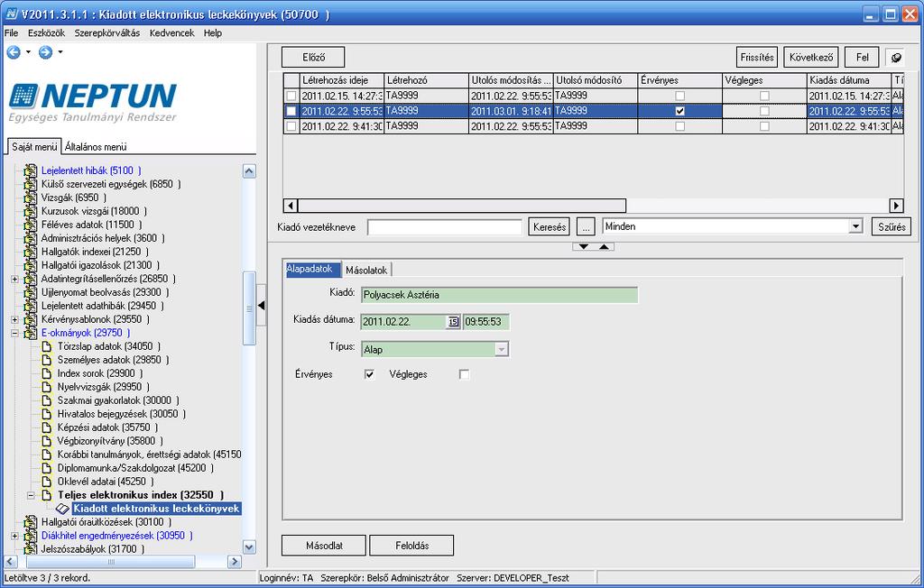924x588 pixels.
Task: Click the Neptun app icon in title bar
Action: point(11,14)
